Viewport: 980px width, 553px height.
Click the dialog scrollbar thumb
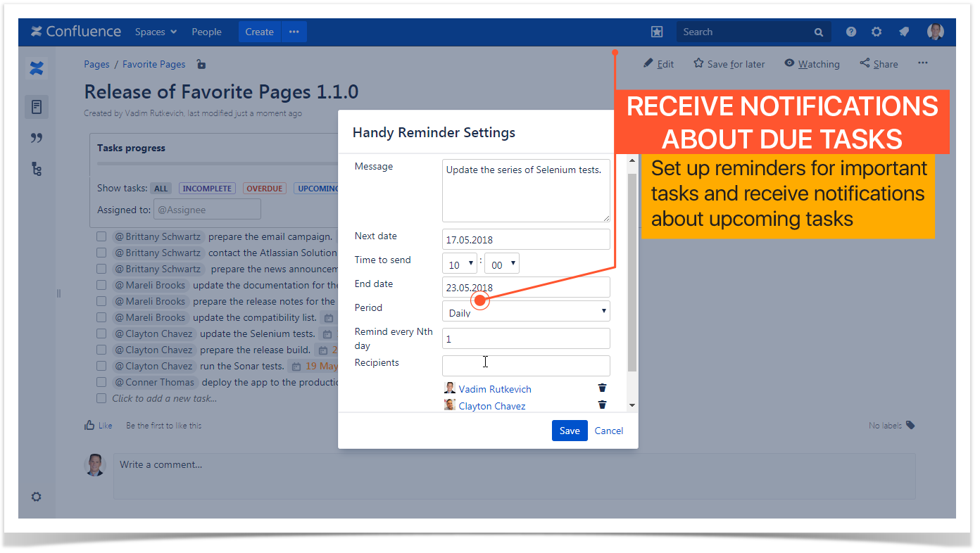[632, 271]
